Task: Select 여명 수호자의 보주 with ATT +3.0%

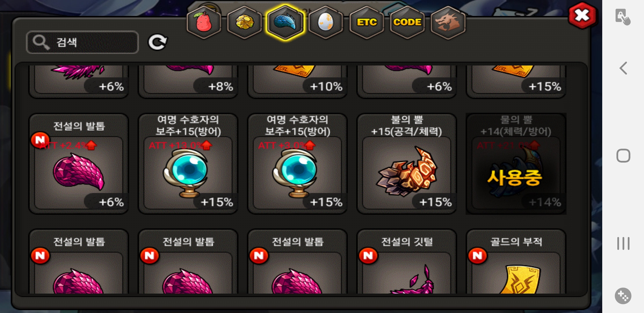Action: 297,164
